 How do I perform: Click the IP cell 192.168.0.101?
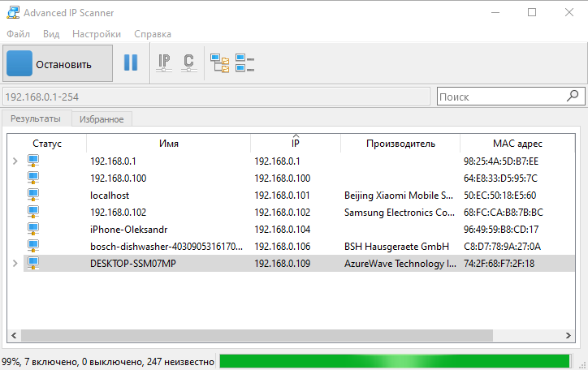click(x=282, y=195)
